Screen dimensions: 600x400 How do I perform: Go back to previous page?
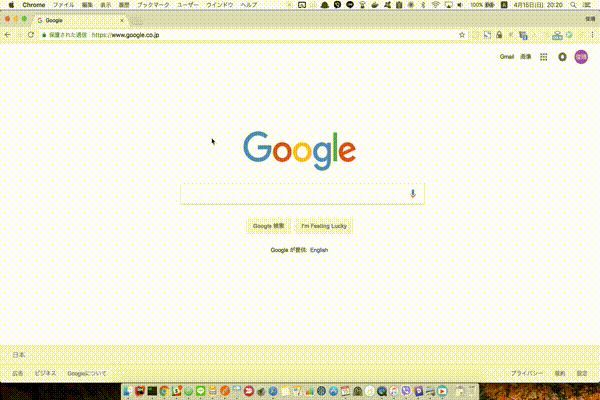(x=8, y=34)
